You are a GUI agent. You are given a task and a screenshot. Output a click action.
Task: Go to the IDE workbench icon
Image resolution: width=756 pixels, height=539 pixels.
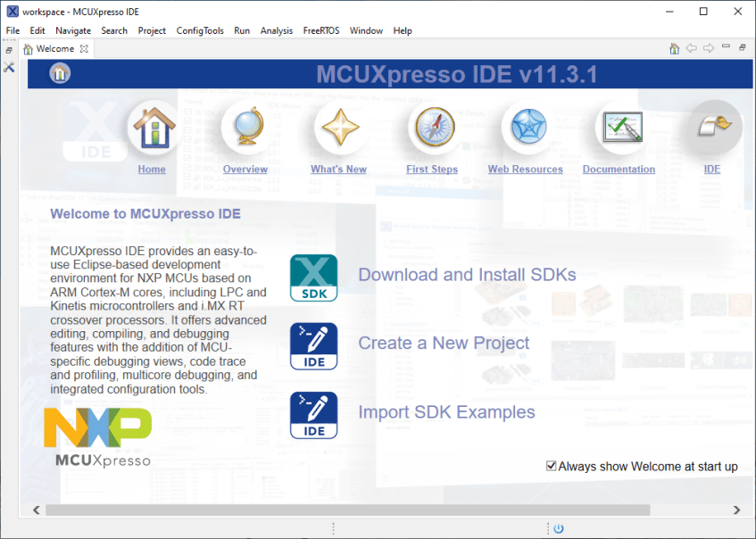(x=712, y=128)
